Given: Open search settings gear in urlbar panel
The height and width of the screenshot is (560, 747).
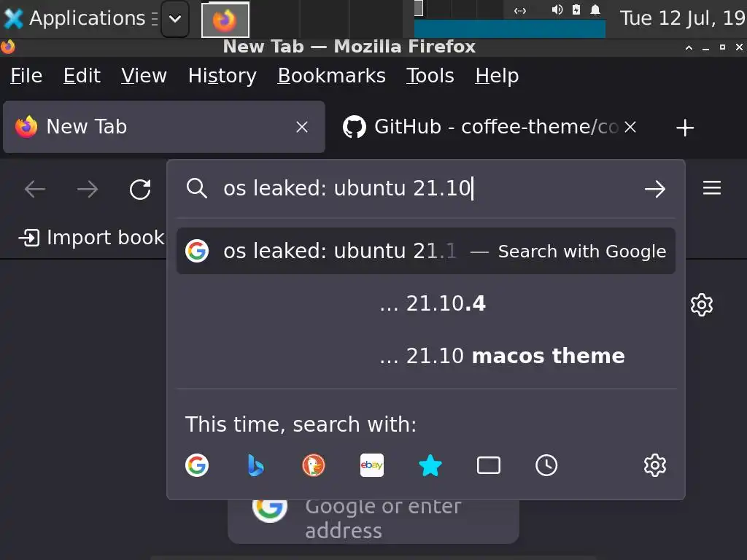Looking at the screenshot, I should tap(655, 465).
